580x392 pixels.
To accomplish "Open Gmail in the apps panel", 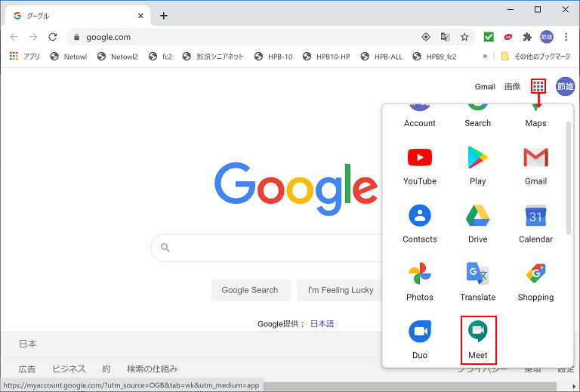I will 535,166.
